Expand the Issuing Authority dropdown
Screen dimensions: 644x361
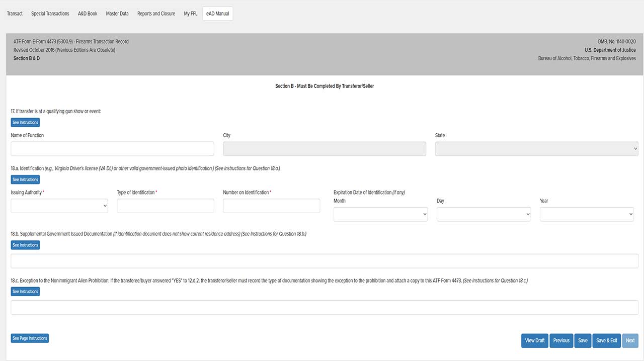pyautogui.click(x=59, y=206)
